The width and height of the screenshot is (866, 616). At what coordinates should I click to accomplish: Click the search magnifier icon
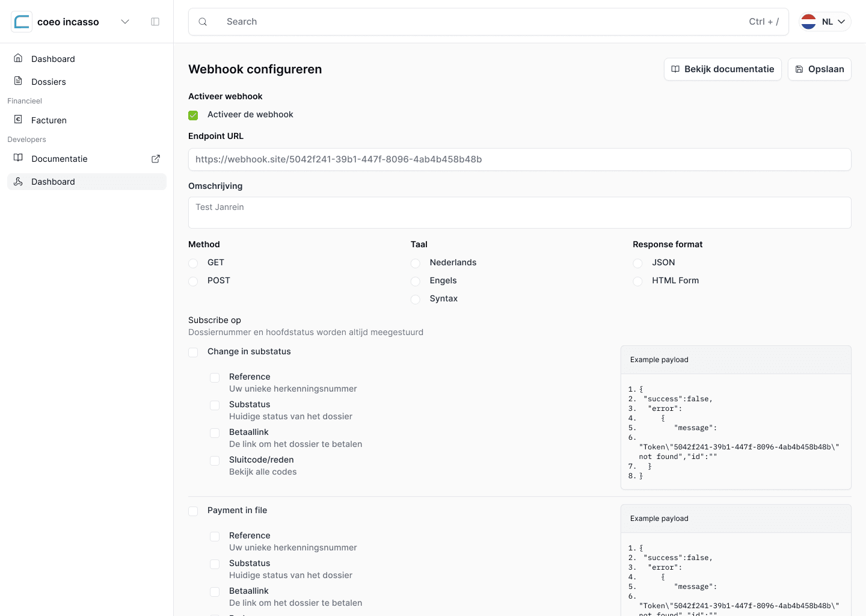(x=203, y=22)
